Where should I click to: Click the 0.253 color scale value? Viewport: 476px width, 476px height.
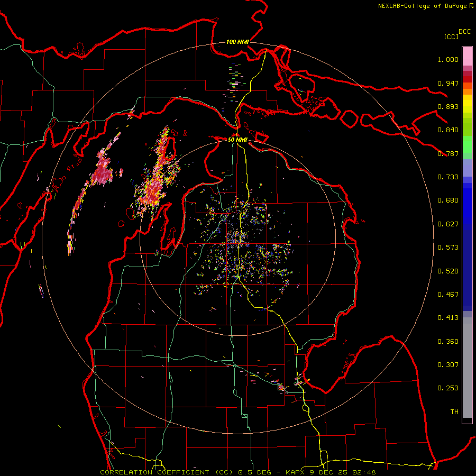point(448,388)
